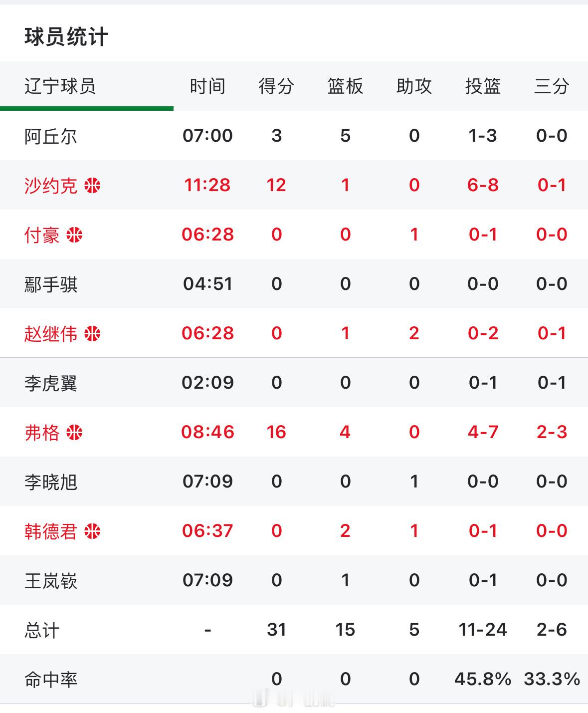This screenshot has height=713, width=588.
Task: Sort by the 得分 column
Action: [x=278, y=86]
